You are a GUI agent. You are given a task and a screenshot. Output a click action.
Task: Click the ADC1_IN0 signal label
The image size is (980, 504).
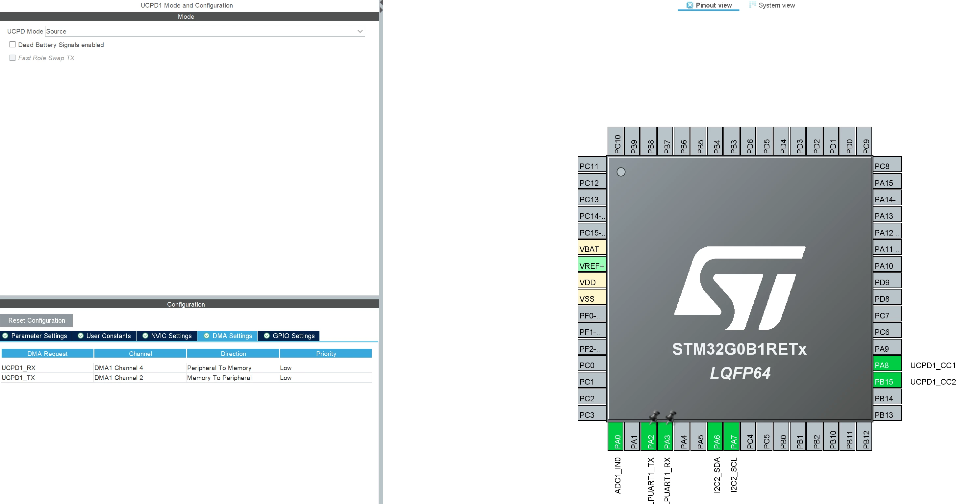tap(617, 475)
